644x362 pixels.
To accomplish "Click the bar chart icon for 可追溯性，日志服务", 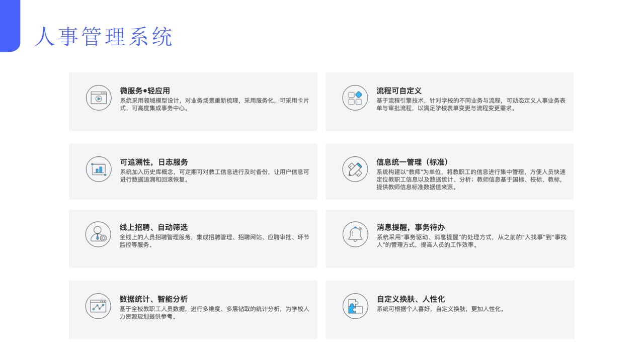I will (99, 169).
